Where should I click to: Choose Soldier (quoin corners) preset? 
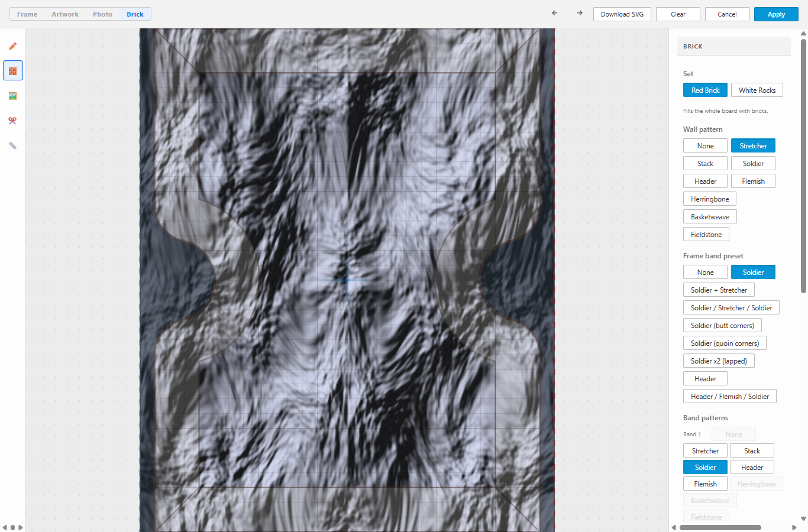coord(725,343)
